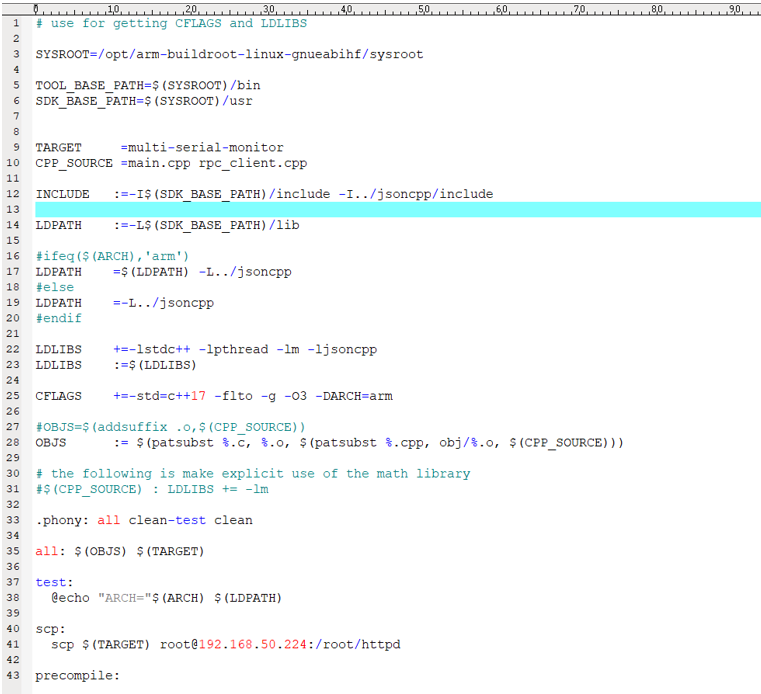The width and height of the screenshot is (761, 694).
Task: Click the OBJS variable on line 28
Action: pos(50,443)
